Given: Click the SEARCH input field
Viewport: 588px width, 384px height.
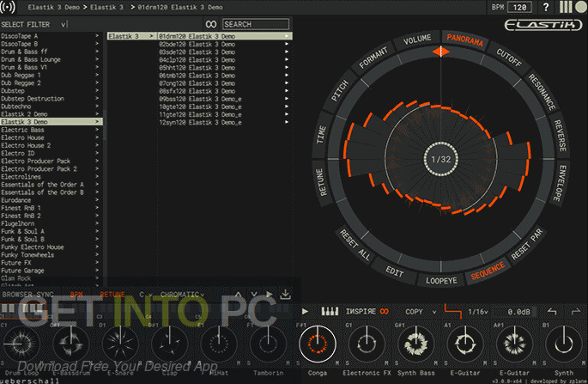Looking at the screenshot, I should point(256,24).
